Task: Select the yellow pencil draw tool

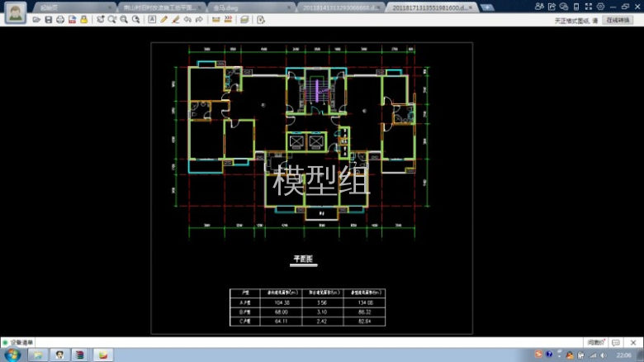Action: 163,20
